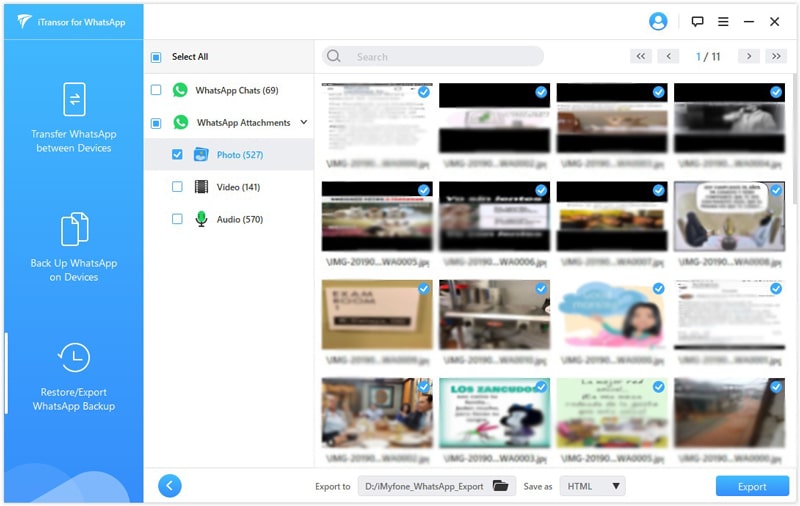Screen dimensions: 800x506
Task: Browse export folder with folder icon
Action: tap(501, 486)
